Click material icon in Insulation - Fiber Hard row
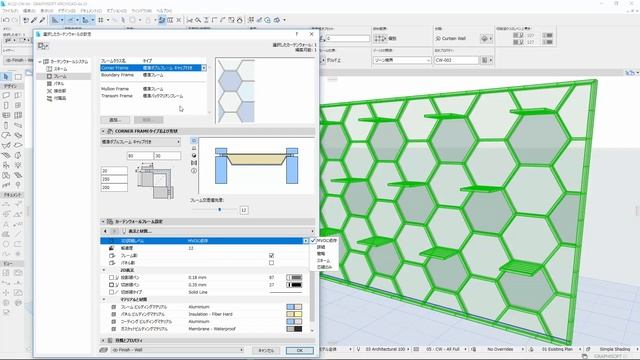The height and width of the screenshot is (360, 640). pyautogui.click(x=113, y=314)
